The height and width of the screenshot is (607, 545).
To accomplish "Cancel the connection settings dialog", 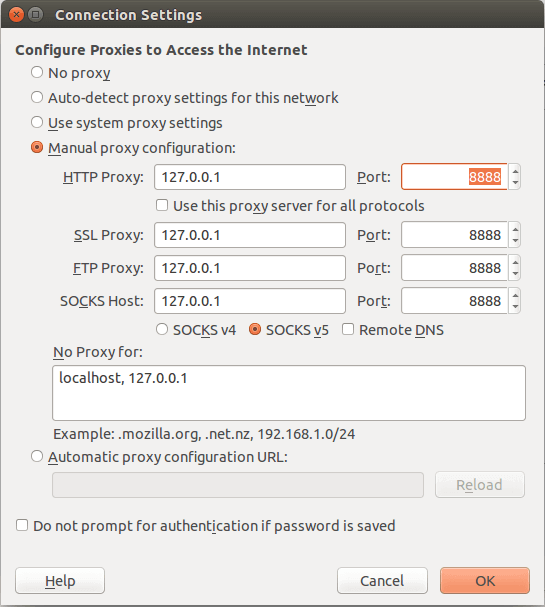I will pos(382,581).
